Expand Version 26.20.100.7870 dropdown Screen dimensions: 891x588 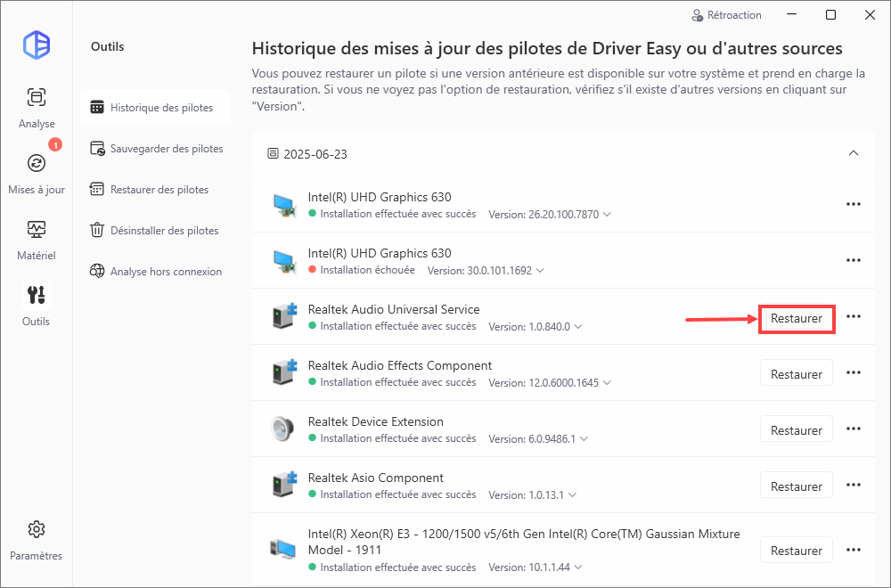point(607,214)
